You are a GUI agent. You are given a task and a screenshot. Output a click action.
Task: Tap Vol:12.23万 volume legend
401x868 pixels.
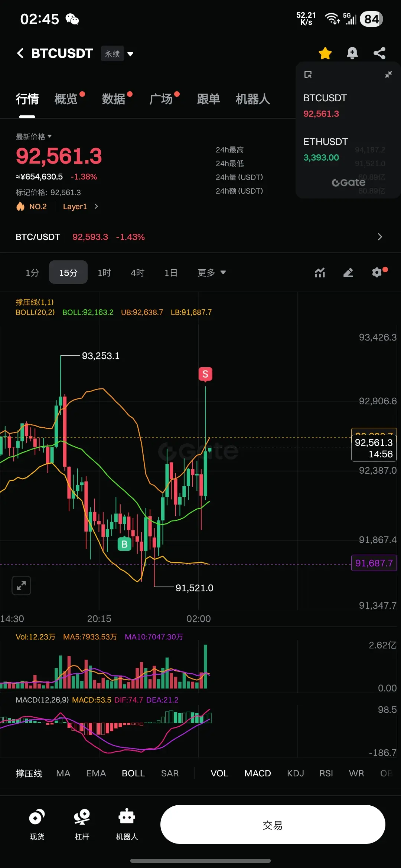35,637
